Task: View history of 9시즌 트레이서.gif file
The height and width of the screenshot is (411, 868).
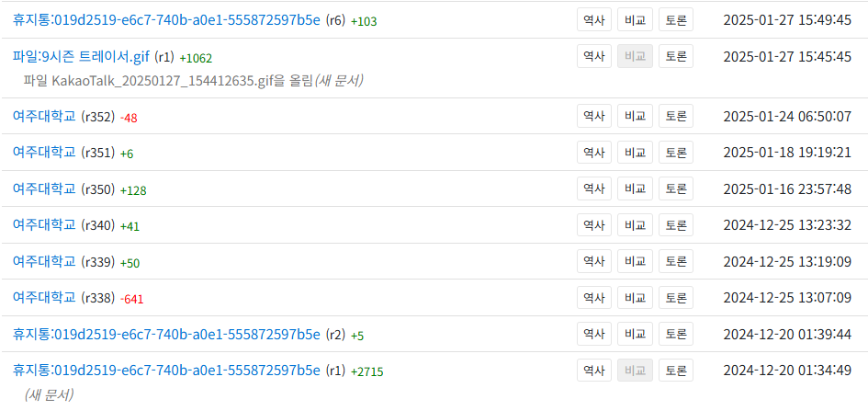Action: (x=593, y=57)
